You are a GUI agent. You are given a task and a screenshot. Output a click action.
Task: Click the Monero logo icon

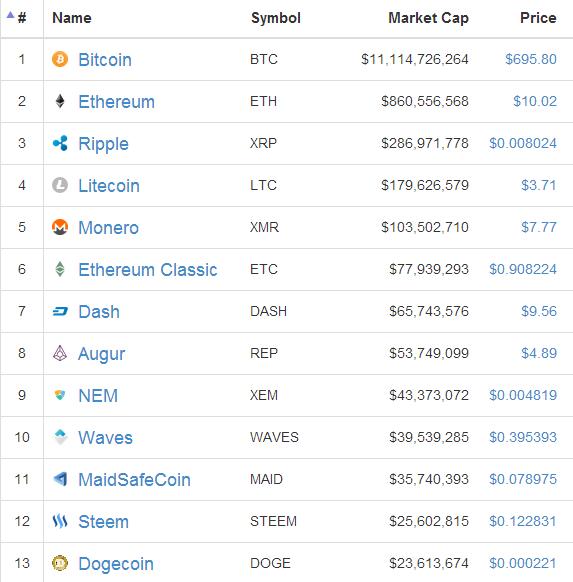(x=60, y=227)
